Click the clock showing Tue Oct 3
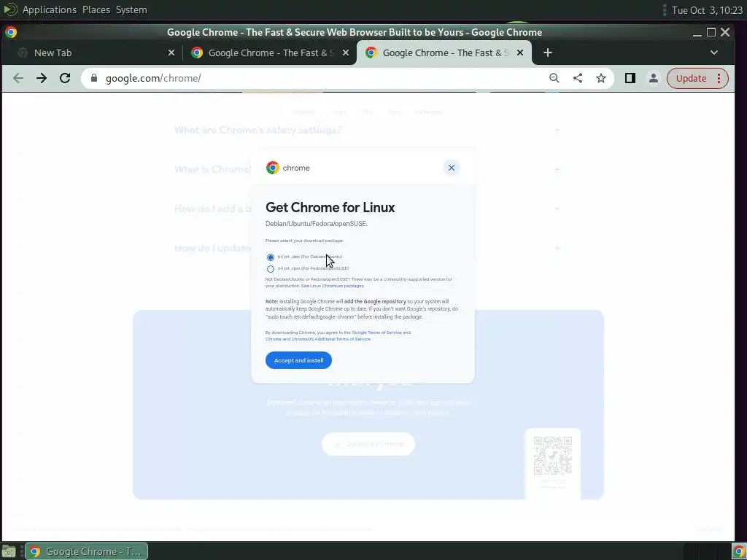The width and height of the screenshot is (747, 560). 707,10
